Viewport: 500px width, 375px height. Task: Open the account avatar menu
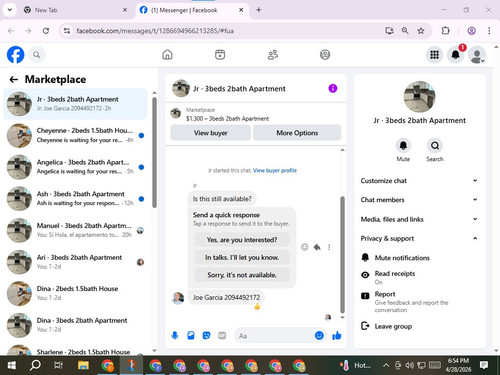[477, 55]
